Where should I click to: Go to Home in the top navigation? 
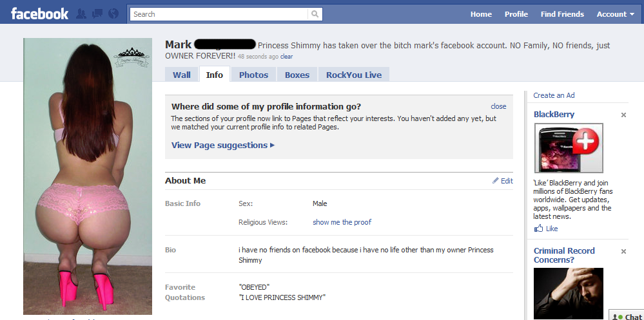point(481,14)
